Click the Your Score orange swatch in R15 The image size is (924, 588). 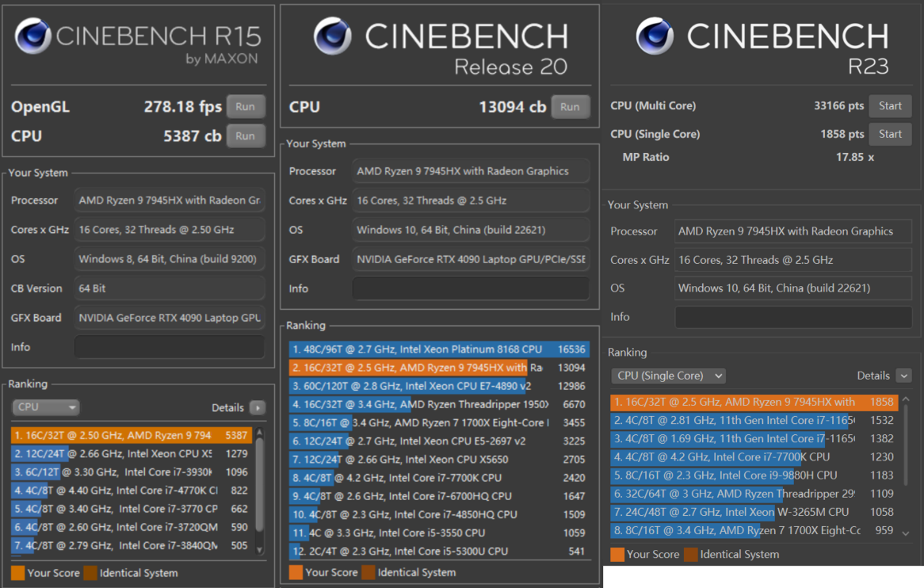tap(18, 573)
